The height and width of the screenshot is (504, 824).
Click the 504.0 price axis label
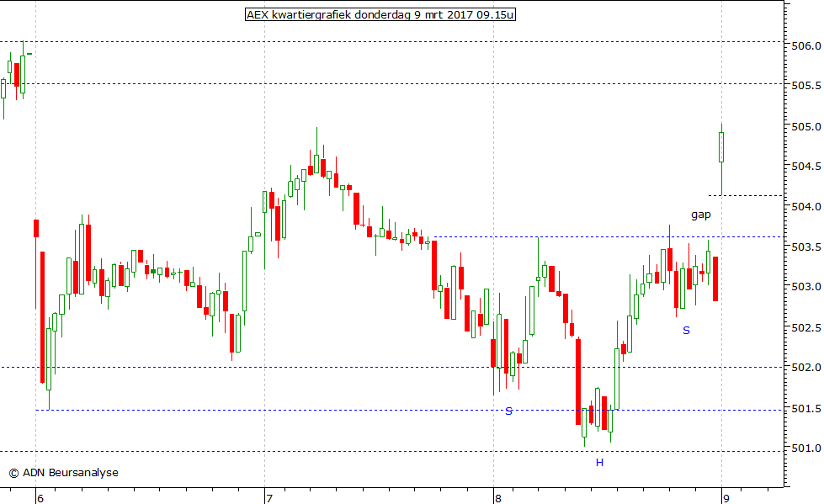point(805,206)
